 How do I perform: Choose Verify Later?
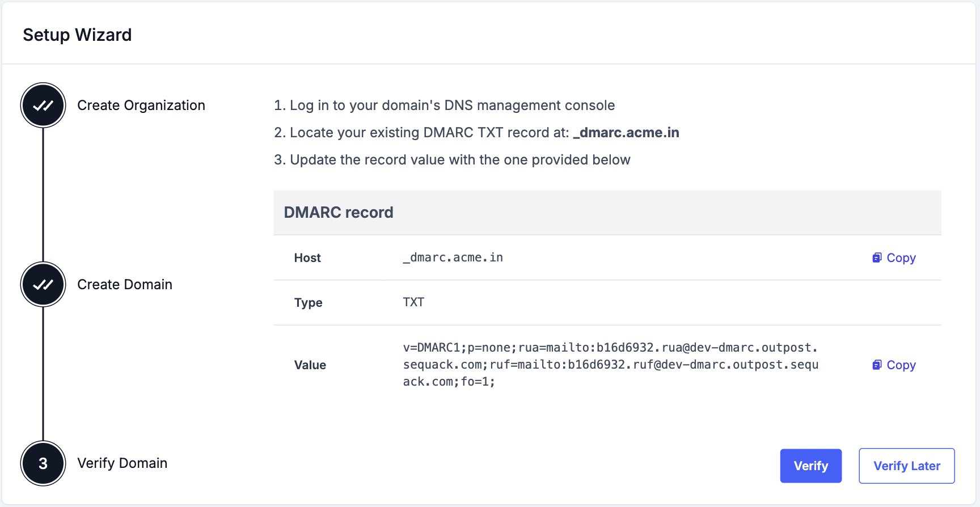[906, 466]
